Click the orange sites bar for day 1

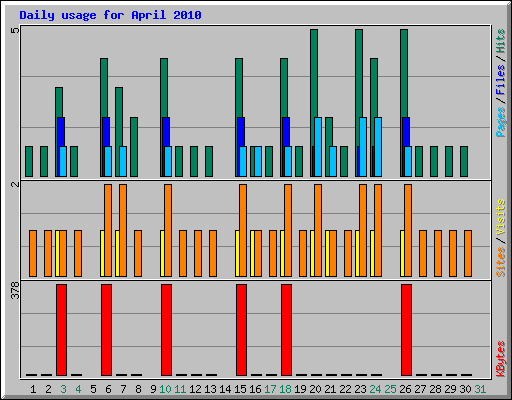pos(33,253)
